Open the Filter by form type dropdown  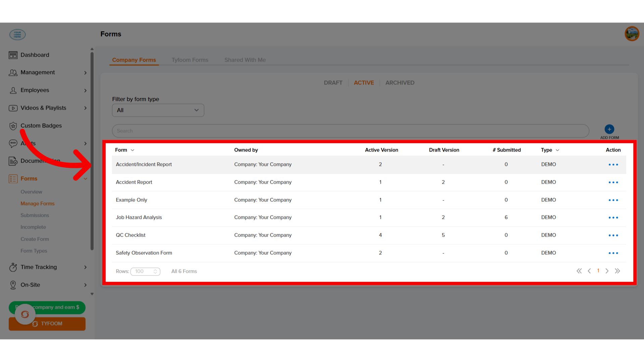click(158, 110)
